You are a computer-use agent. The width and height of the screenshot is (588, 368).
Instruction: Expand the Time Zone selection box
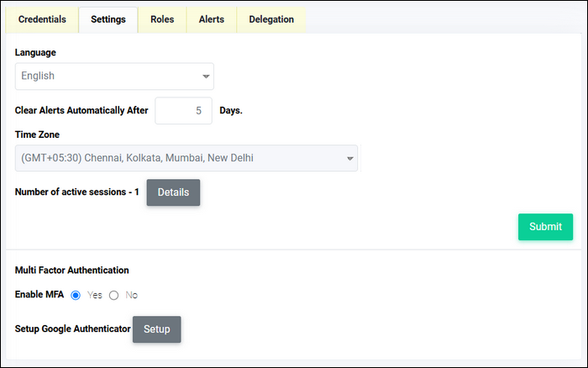tap(186, 158)
